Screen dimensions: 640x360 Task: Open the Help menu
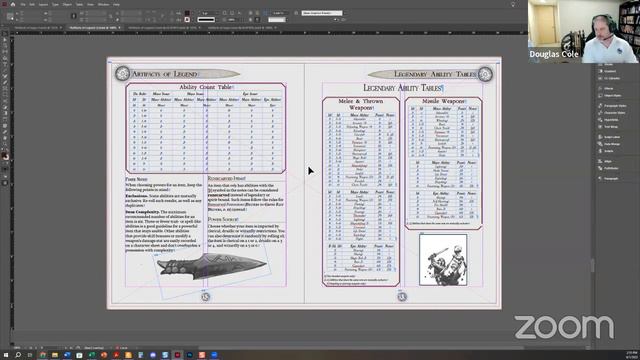[116, 4]
